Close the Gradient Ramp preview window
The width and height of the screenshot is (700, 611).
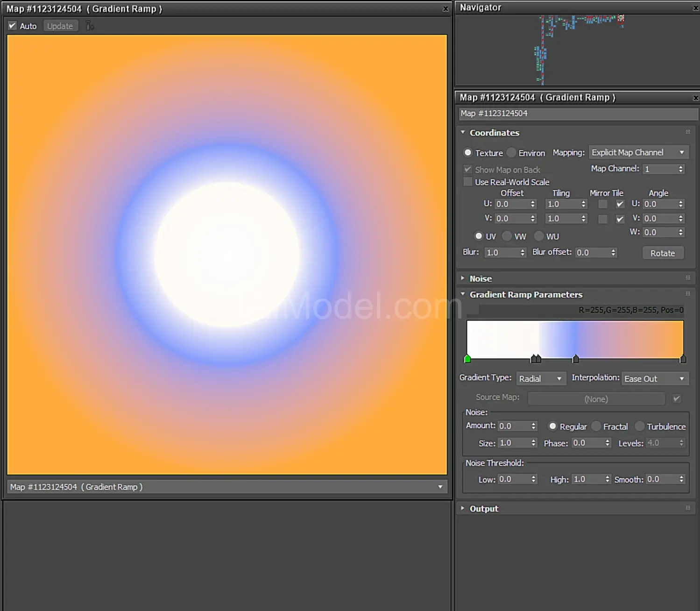tap(445, 9)
